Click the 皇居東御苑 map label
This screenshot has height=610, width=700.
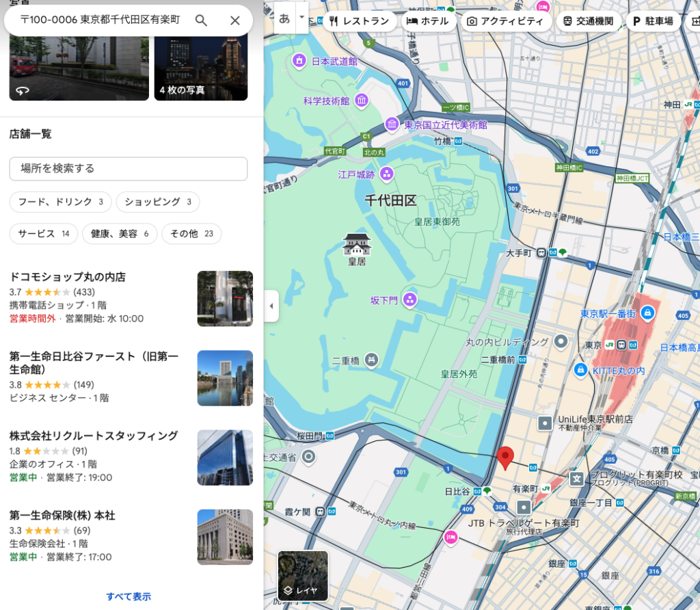437,222
